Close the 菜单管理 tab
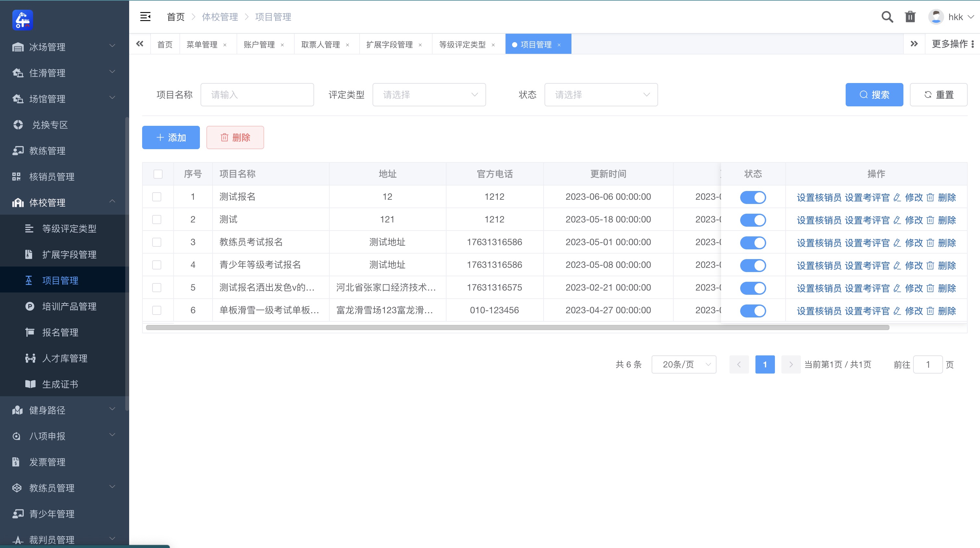This screenshot has width=980, height=548. pos(225,45)
